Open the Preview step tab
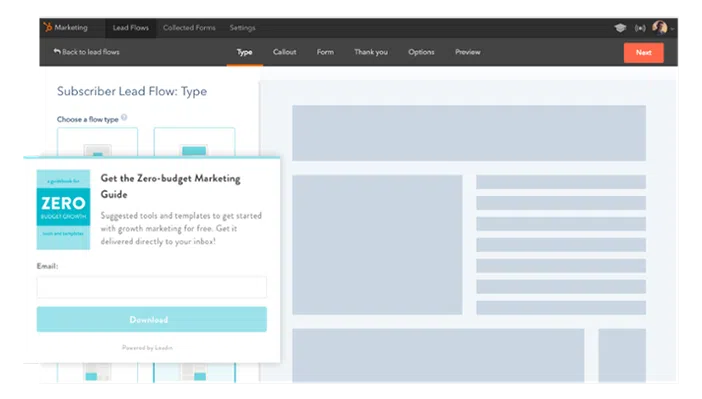 (x=467, y=52)
